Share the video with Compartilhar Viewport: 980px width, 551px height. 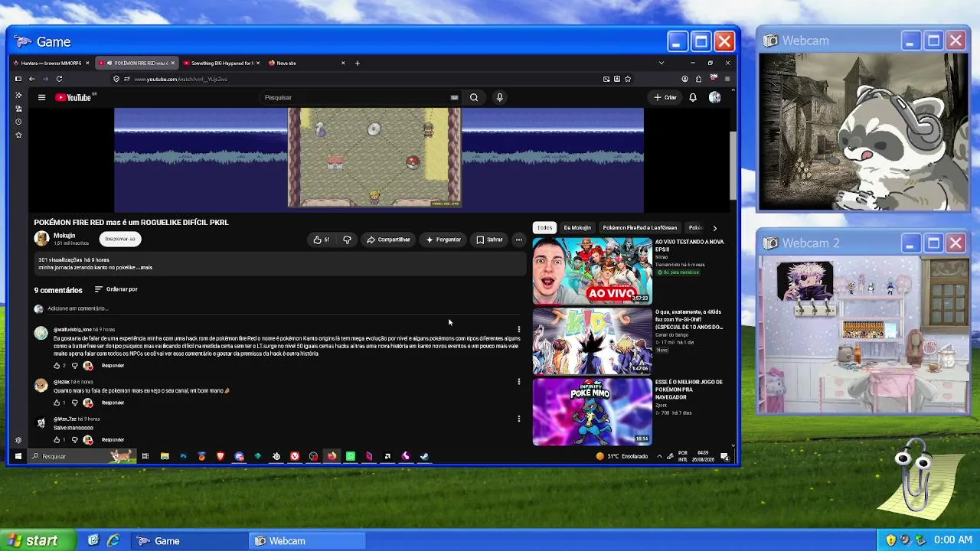(x=388, y=240)
